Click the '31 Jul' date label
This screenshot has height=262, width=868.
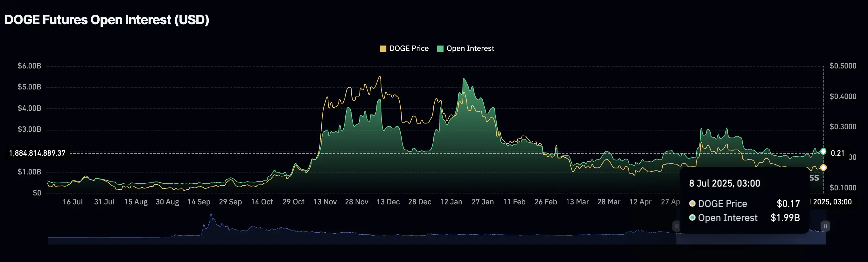click(x=104, y=202)
